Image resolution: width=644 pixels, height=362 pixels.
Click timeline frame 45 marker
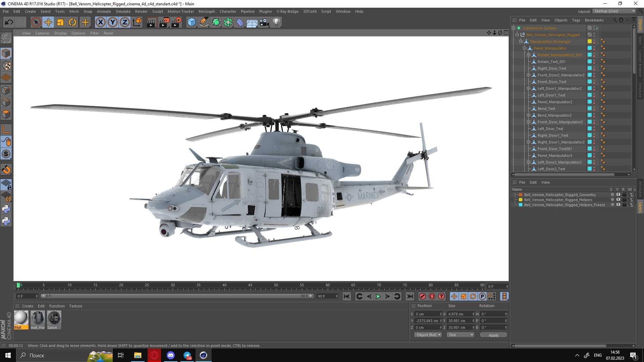coord(250,286)
